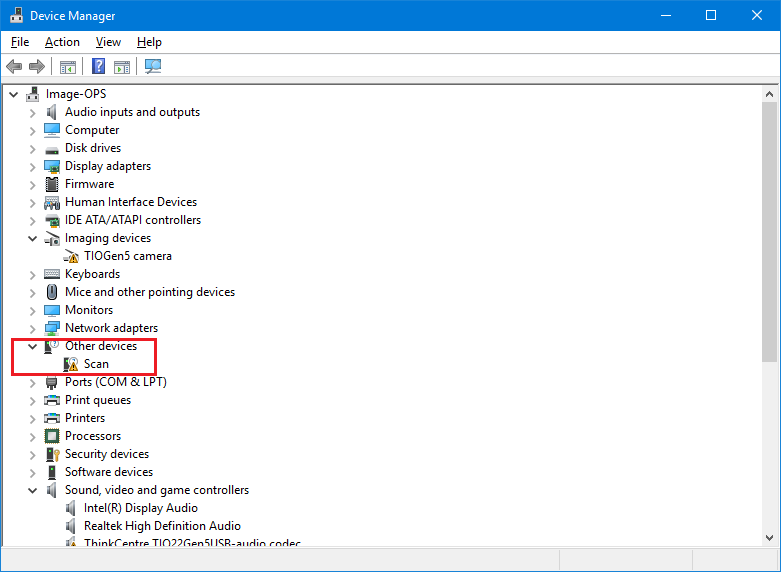Expand the Disk drives category
This screenshot has width=781, height=572.
32,148
